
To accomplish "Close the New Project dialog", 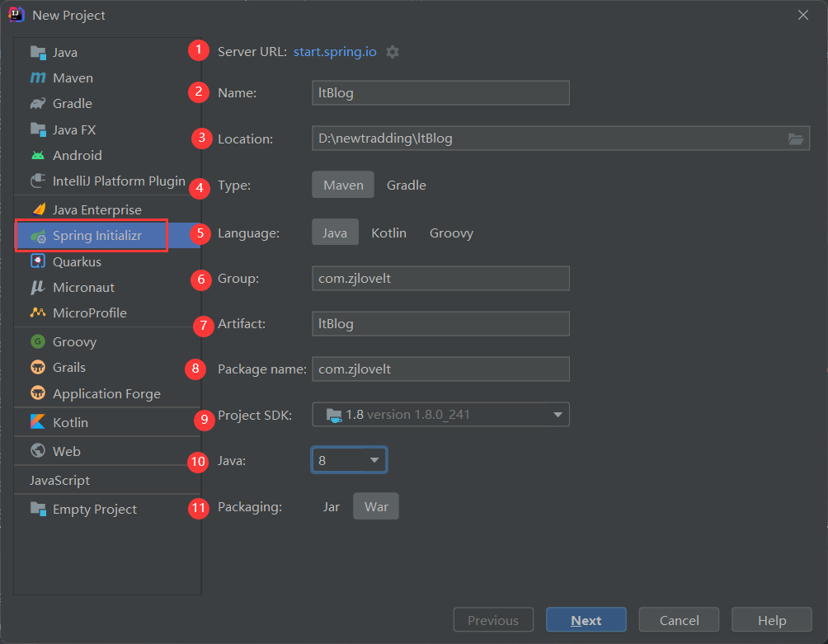I will (x=803, y=15).
